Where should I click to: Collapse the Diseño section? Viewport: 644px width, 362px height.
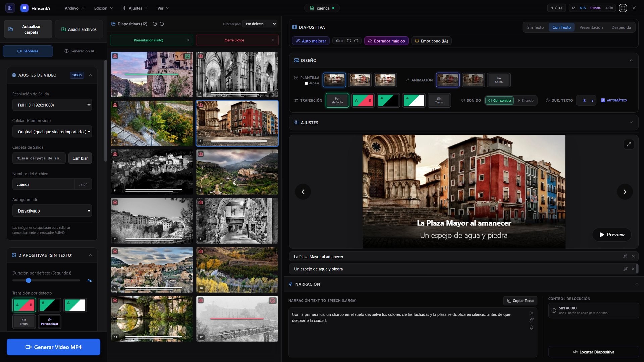[631, 60]
